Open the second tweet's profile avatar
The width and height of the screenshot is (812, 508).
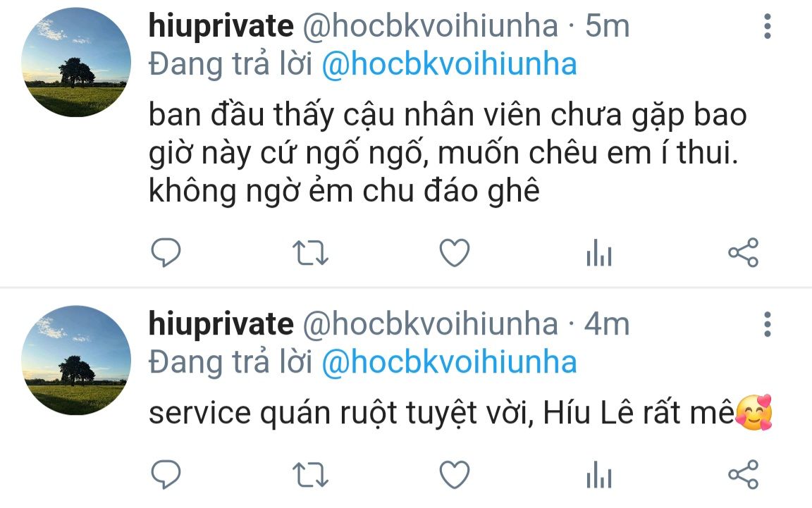coord(76,361)
